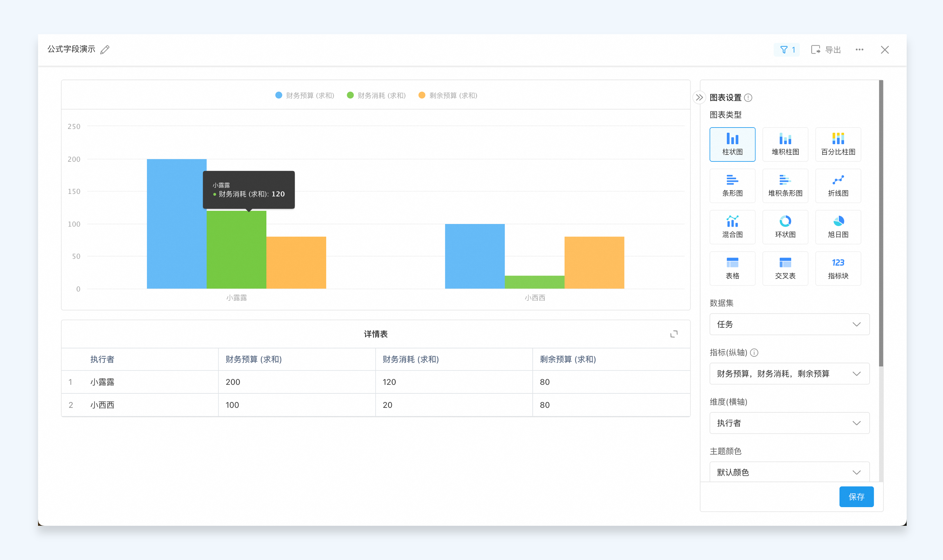Select the 百分比柱图 chart type
943x560 pixels.
pyautogui.click(x=839, y=144)
